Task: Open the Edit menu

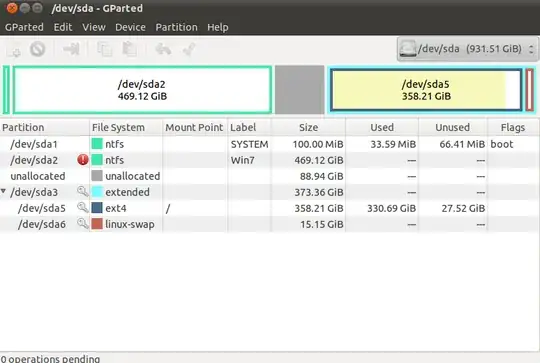Action: coord(63,27)
